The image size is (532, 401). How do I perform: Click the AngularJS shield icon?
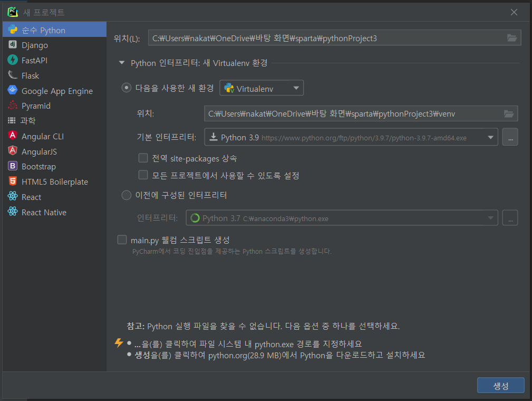(x=13, y=151)
